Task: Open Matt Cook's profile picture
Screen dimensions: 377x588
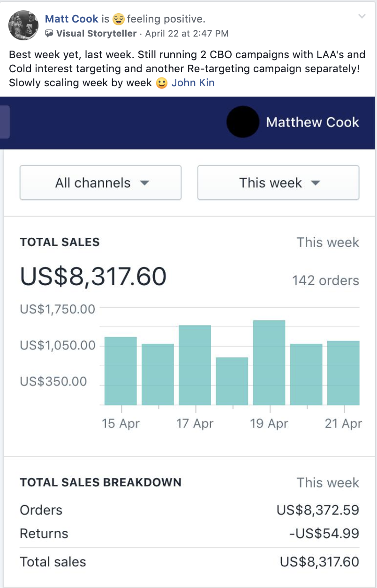Action: click(x=23, y=25)
